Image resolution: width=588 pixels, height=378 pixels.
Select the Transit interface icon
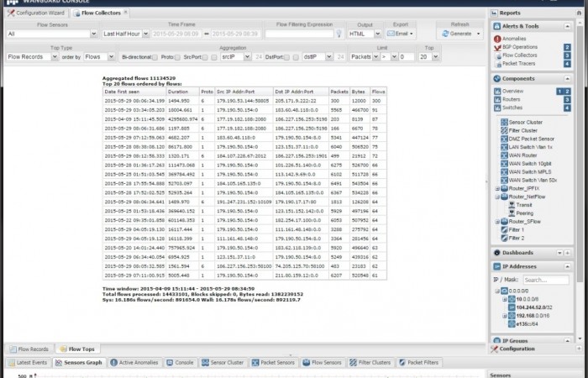(x=512, y=205)
